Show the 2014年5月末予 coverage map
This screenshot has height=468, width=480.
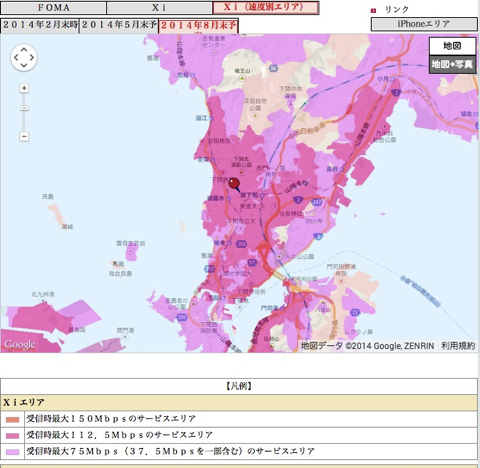coord(119,26)
